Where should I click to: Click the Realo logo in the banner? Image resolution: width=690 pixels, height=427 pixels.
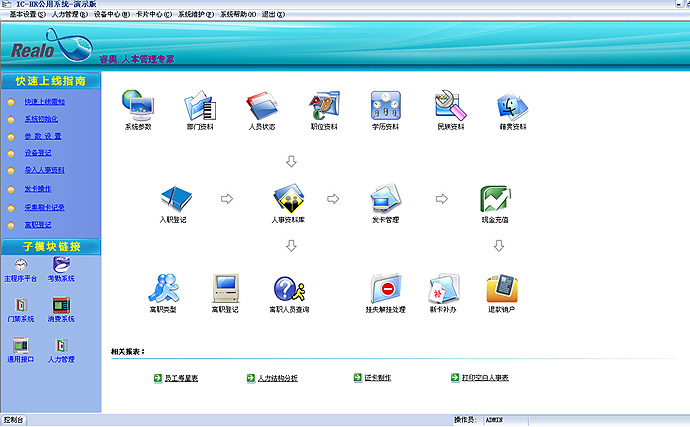click(x=52, y=46)
